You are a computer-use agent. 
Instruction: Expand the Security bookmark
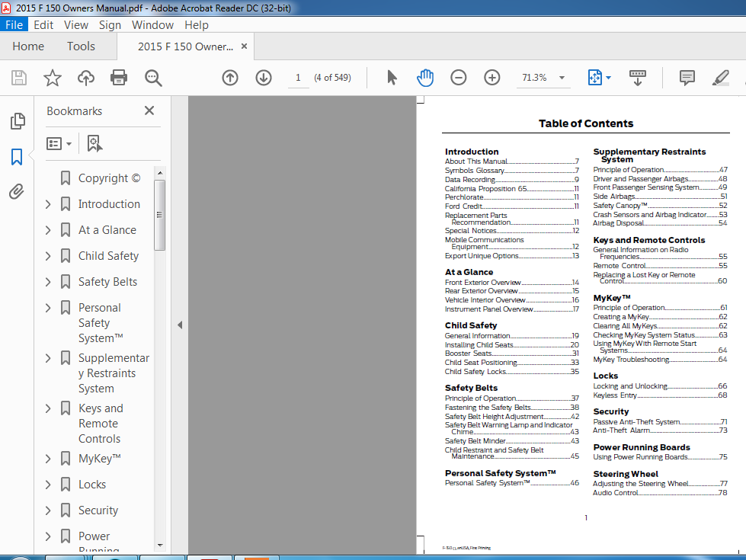48,510
